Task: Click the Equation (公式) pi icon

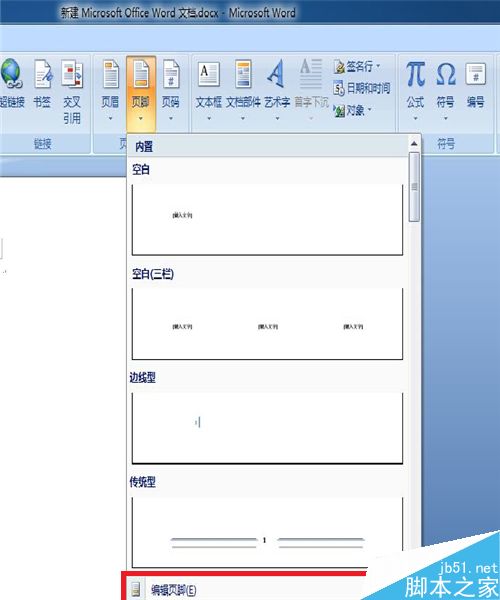Action: coord(415,73)
